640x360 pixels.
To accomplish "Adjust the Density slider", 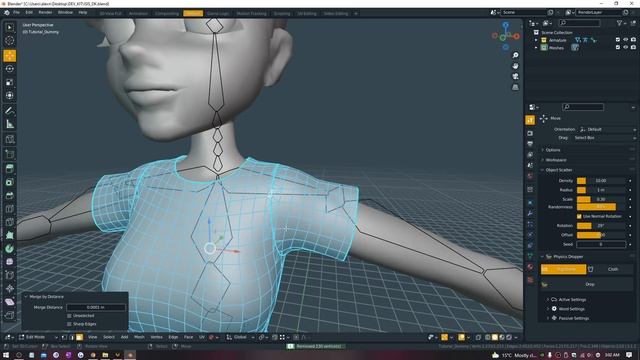I will (x=601, y=180).
